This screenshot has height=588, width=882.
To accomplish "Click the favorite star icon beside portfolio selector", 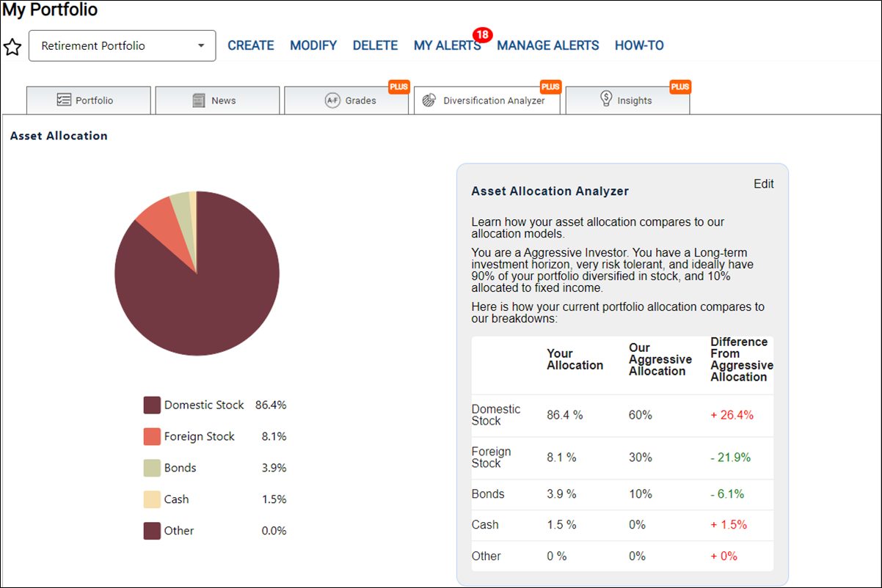I will [x=12, y=47].
